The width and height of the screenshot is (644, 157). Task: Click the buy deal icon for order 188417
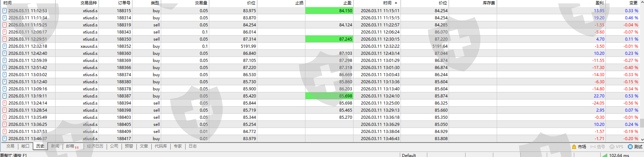5,139
